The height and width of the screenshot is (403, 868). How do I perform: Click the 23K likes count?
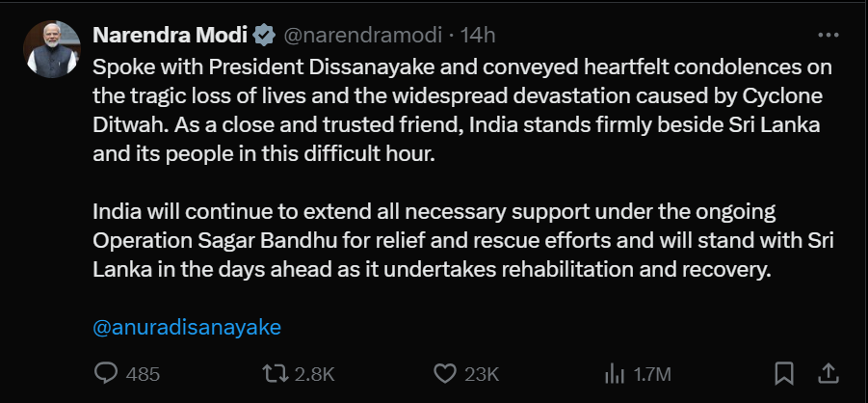click(480, 373)
